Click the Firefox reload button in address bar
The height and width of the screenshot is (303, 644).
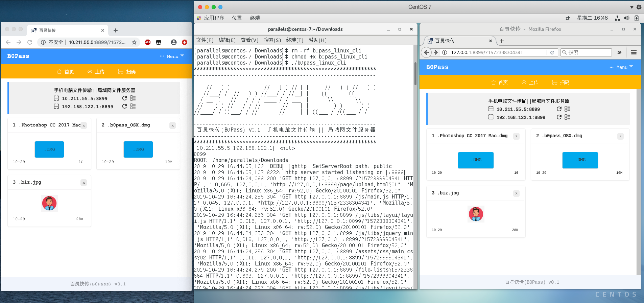552,52
